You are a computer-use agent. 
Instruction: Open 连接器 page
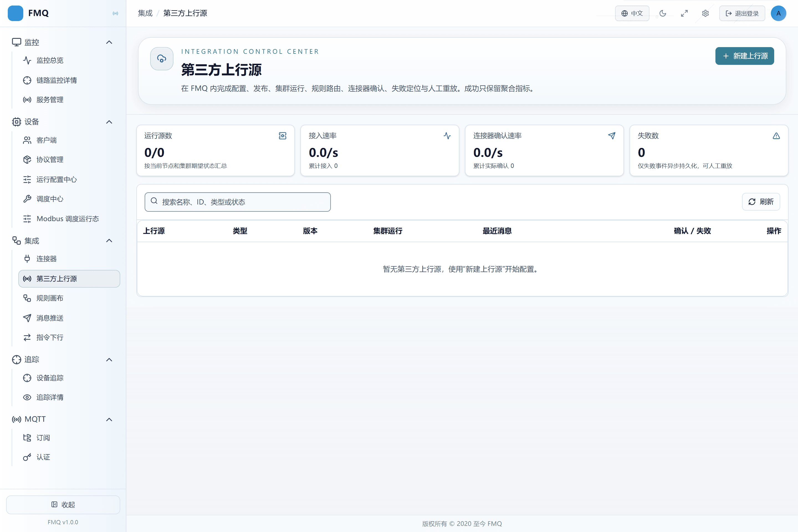click(69, 259)
